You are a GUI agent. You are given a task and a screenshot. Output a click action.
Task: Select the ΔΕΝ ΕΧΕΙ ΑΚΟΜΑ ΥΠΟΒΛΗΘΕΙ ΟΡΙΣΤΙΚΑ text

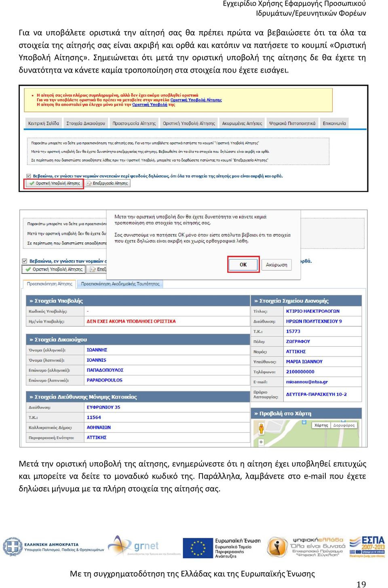[x=131, y=321]
